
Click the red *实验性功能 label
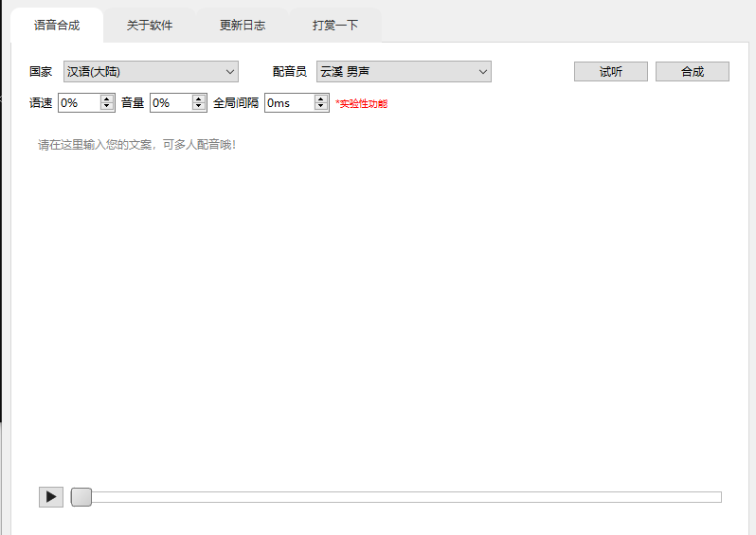click(362, 103)
